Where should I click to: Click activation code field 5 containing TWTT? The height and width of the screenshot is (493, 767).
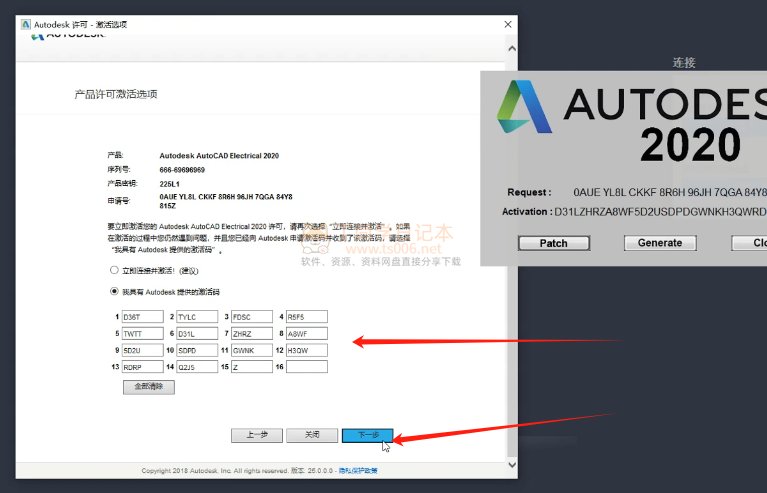click(x=142, y=334)
